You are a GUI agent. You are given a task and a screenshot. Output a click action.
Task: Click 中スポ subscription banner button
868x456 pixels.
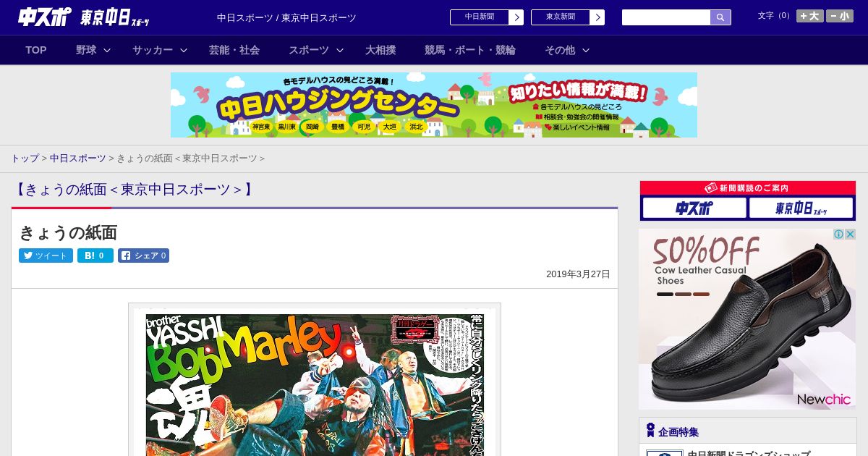click(x=694, y=208)
